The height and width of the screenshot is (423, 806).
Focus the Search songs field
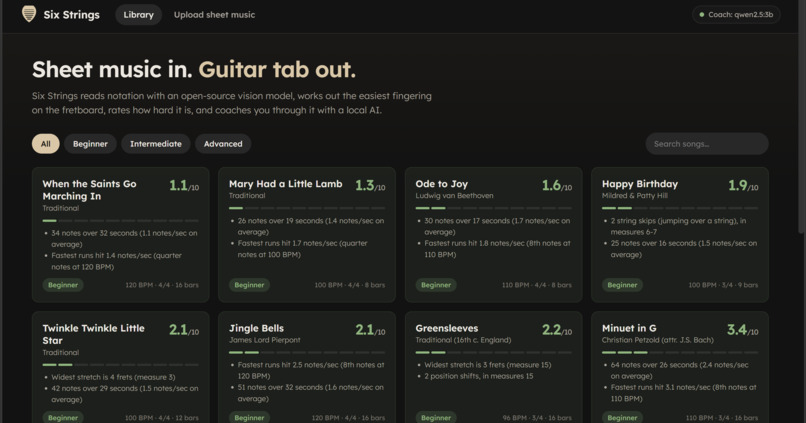tap(707, 144)
